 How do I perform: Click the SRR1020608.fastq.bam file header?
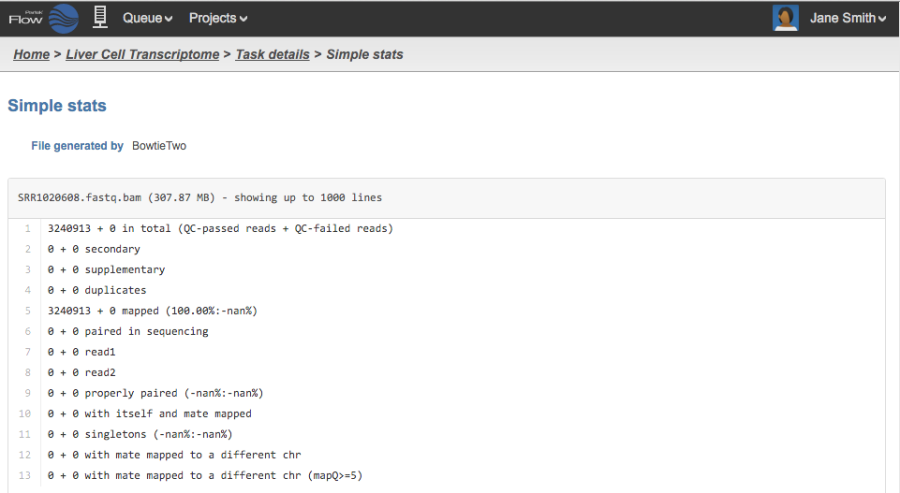(200, 198)
